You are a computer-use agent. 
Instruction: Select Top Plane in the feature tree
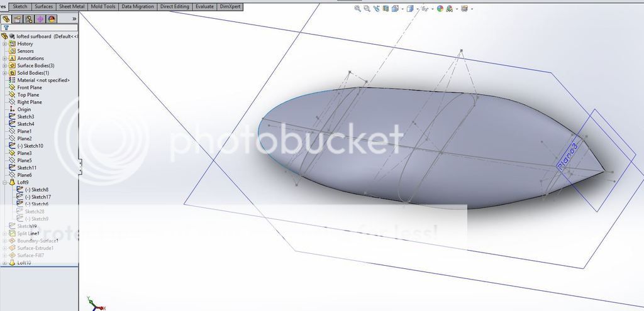click(x=28, y=95)
